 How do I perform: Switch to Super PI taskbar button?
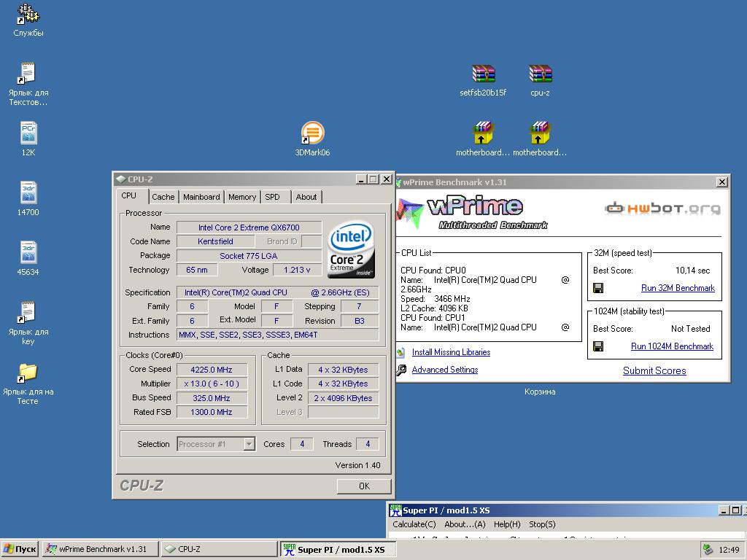337,550
